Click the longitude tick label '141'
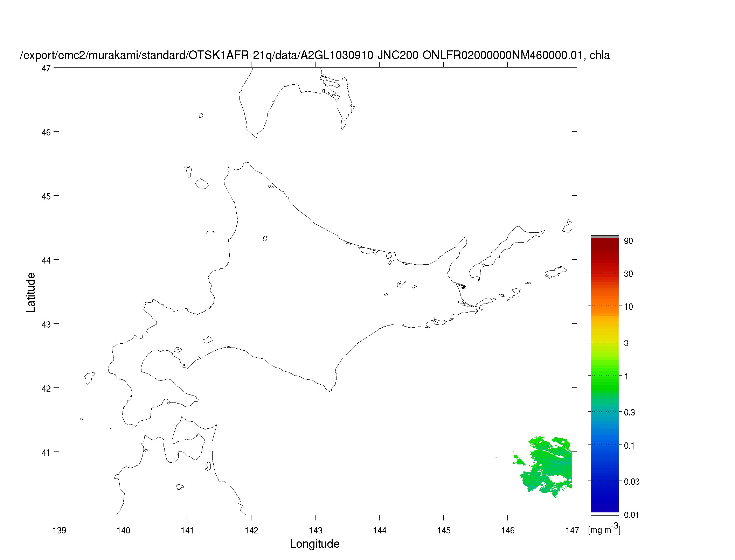The height and width of the screenshot is (560, 735). [x=187, y=531]
